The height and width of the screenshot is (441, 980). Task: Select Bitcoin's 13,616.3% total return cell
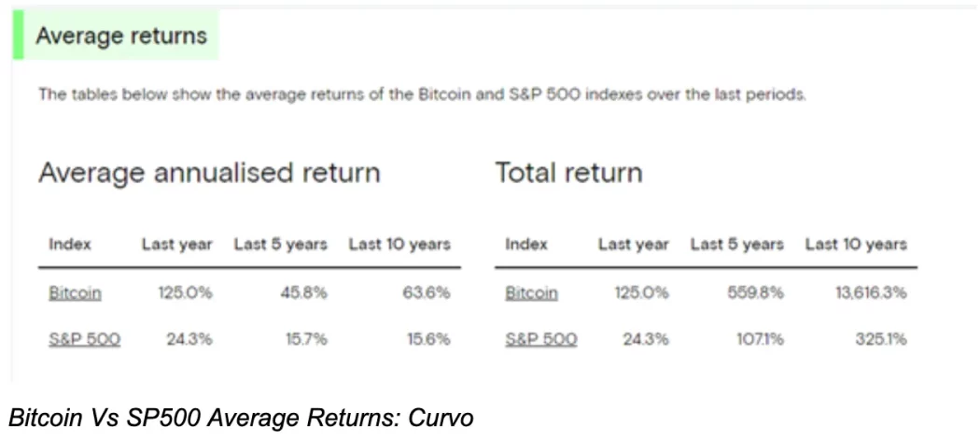870,293
